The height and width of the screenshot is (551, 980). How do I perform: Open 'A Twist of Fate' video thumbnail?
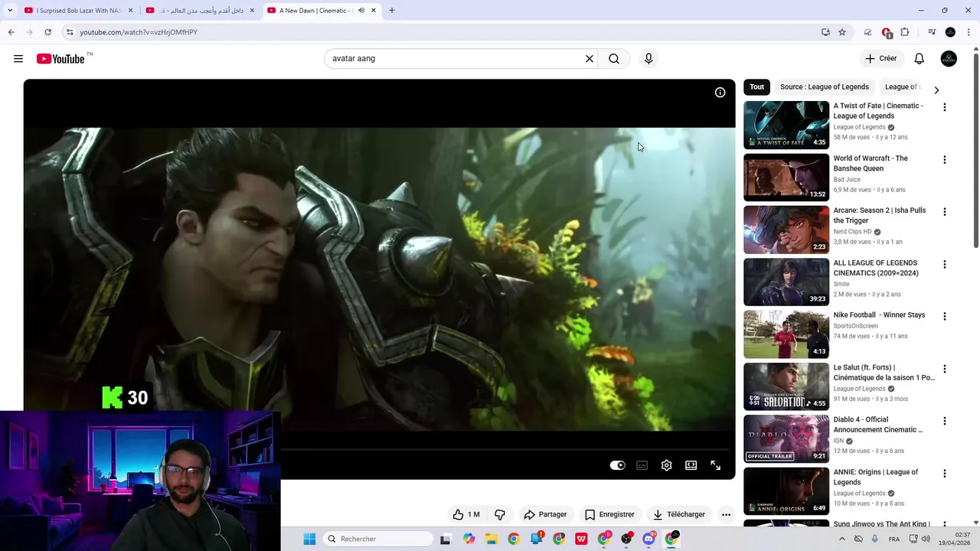(786, 125)
